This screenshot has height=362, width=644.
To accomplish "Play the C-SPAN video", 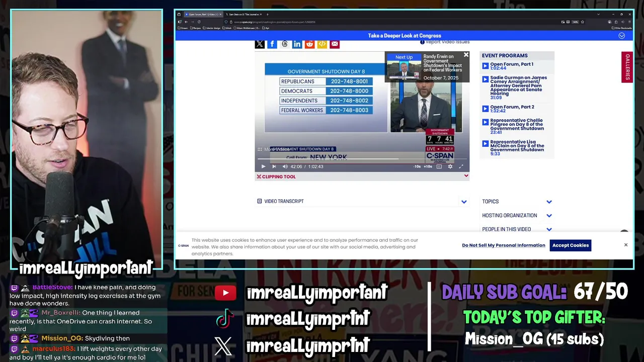I will point(263,166).
